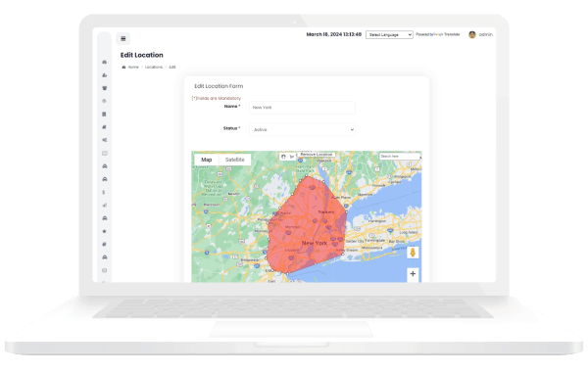Switch to the Map view tab
The image size is (588, 372).
206,160
